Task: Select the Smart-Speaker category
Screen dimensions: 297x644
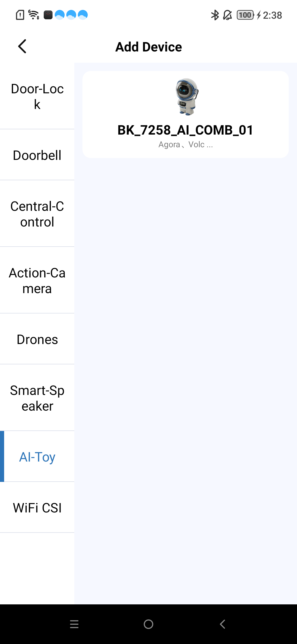Action: pyautogui.click(x=37, y=398)
